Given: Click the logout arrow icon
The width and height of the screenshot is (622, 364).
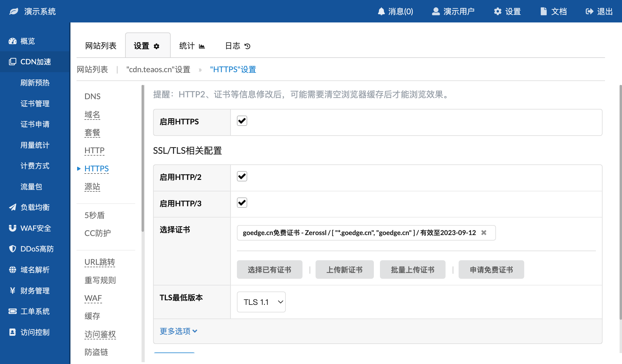Looking at the screenshot, I should (589, 12).
